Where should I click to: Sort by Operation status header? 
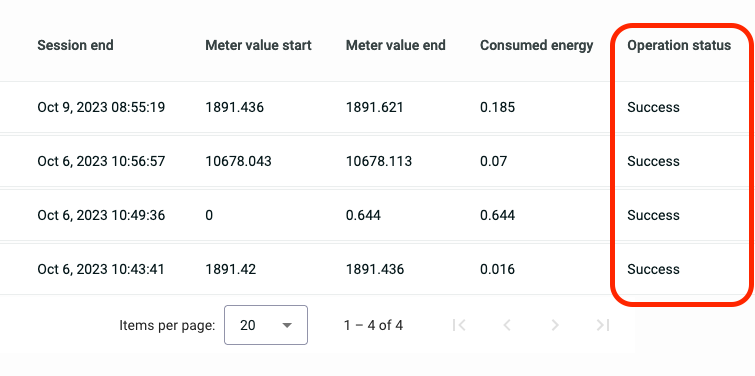click(x=679, y=45)
